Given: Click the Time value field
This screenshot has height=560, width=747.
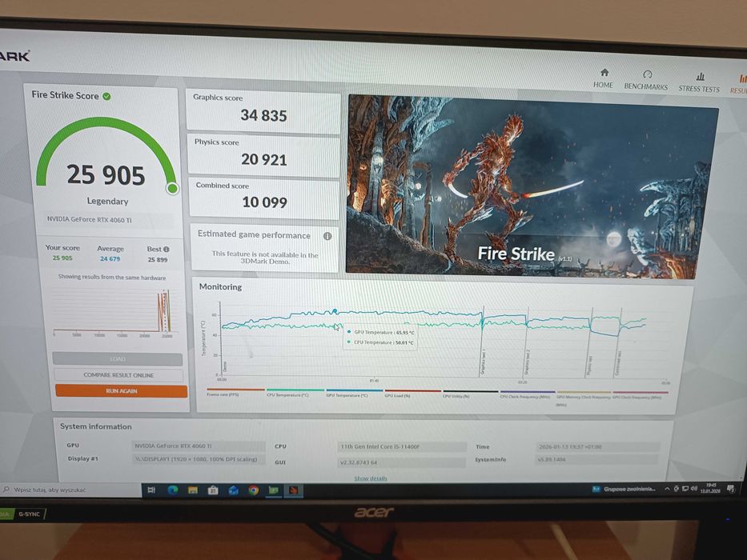Looking at the screenshot, I should 598,446.
